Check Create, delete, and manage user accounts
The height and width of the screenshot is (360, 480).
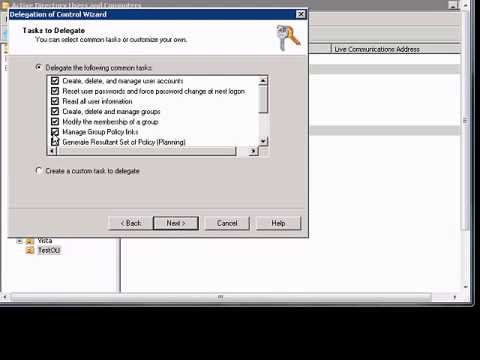tap(55, 81)
